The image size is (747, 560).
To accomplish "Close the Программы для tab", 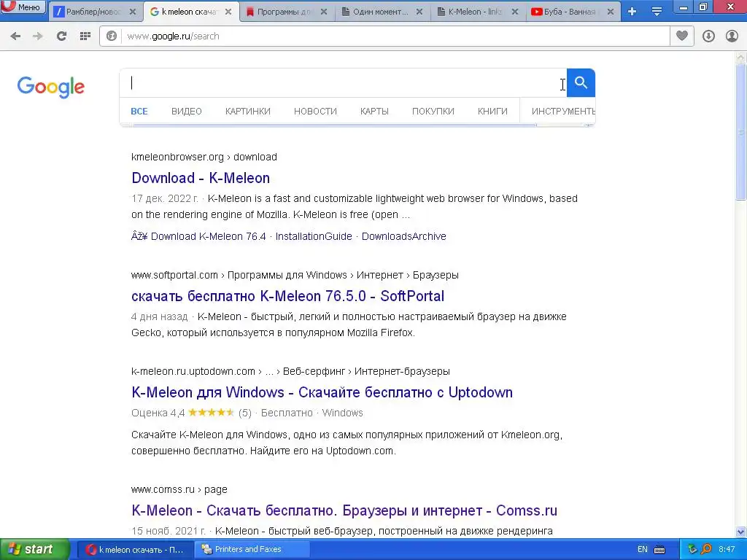I will click(x=324, y=12).
